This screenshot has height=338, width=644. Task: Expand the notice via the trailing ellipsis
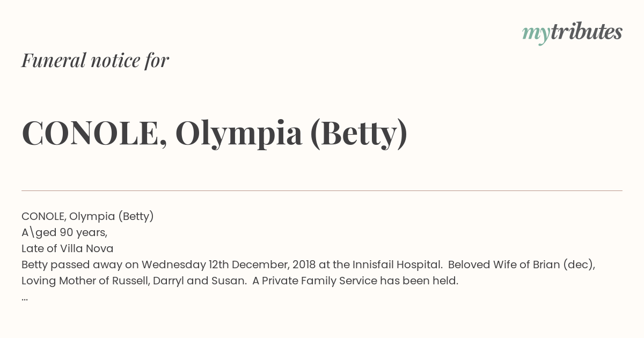(x=25, y=299)
